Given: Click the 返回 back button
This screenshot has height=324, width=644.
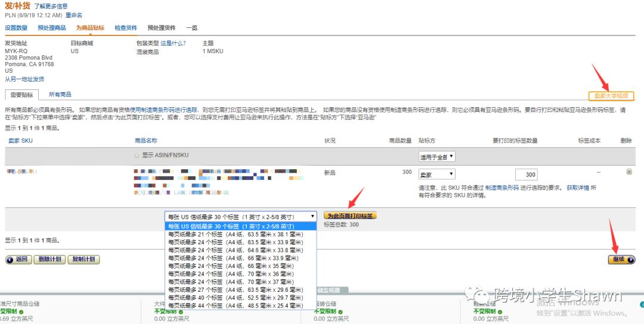Looking at the screenshot, I should click(x=18, y=260).
